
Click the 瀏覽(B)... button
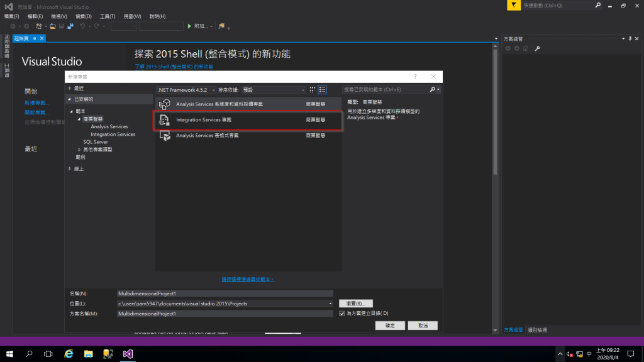point(356,304)
